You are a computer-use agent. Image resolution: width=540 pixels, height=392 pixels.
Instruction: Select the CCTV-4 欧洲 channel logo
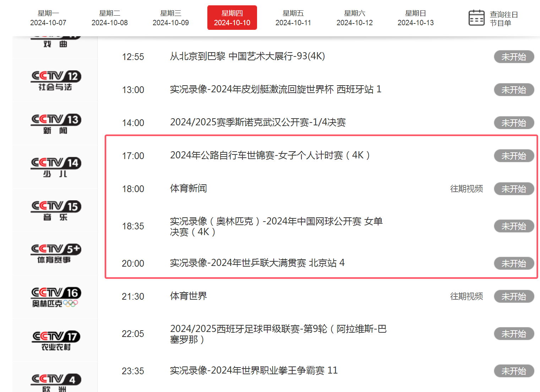tap(55, 383)
